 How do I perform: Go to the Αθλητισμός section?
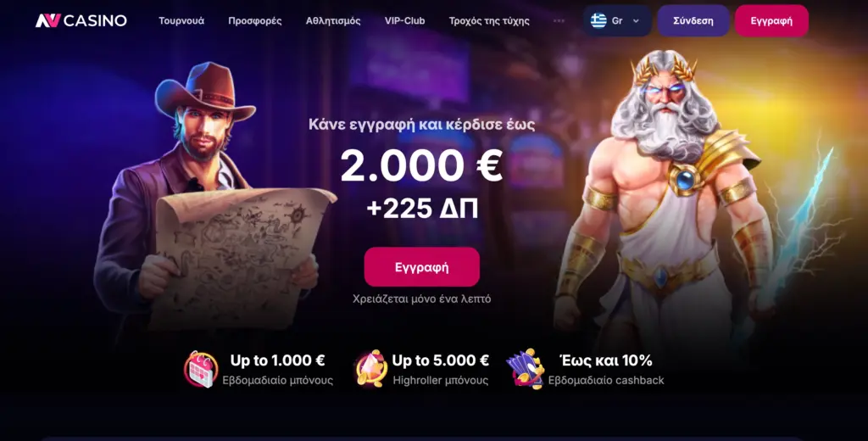click(x=333, y=20)
